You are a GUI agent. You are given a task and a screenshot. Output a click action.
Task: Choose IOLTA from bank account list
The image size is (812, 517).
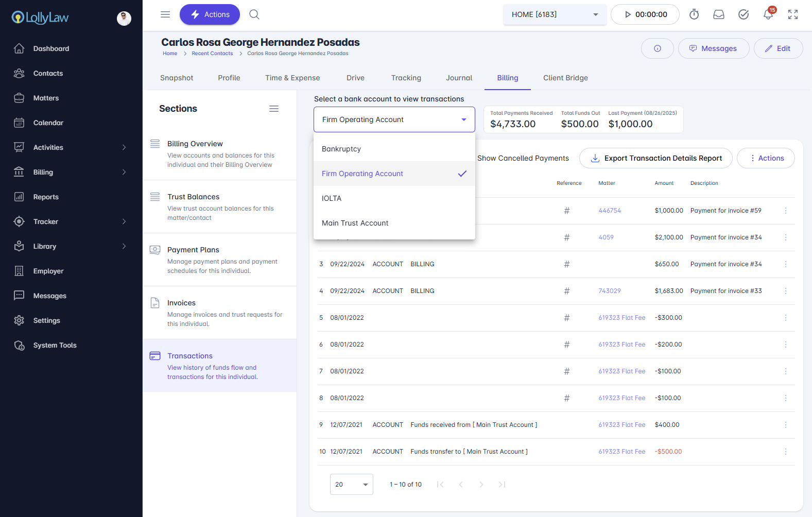(332, 198)
